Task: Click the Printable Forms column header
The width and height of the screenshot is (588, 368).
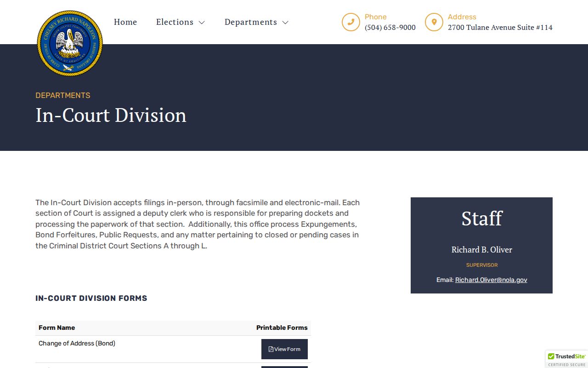Action: click(x=282, y=328)
